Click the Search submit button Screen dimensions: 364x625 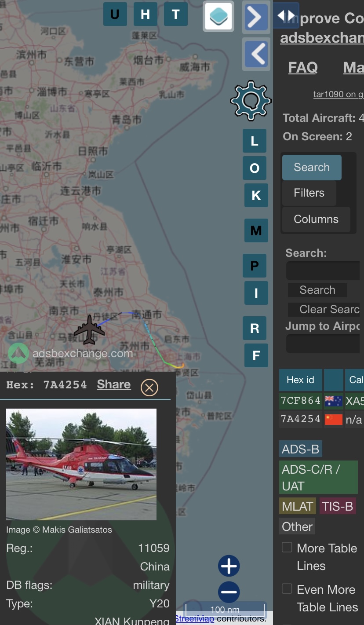pyautogui.click(x=317, y=290)
